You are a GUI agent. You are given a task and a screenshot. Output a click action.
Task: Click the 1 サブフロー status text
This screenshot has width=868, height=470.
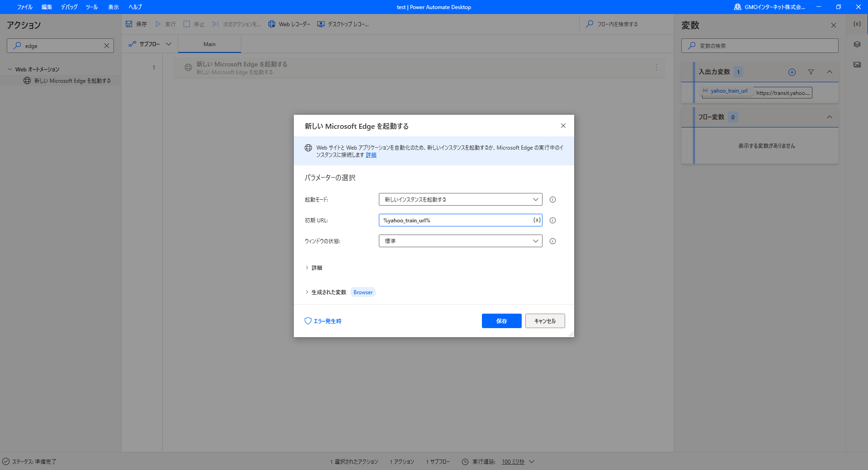click(438, 462)
